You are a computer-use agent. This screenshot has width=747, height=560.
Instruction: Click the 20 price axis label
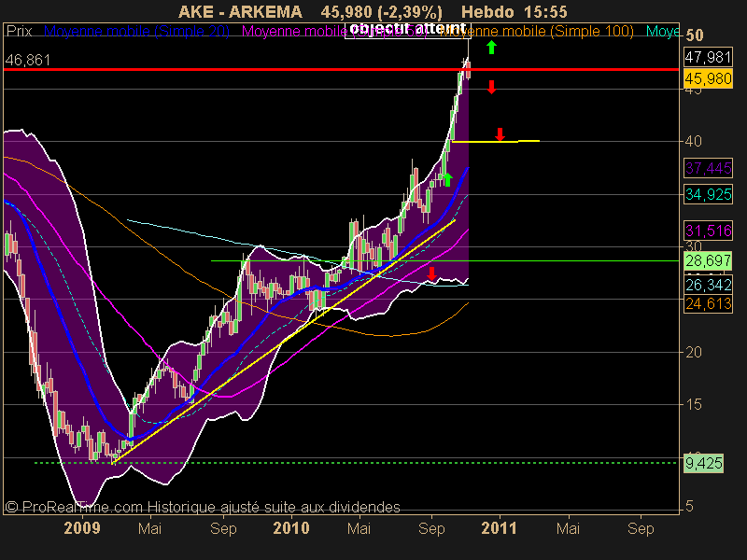(x=694, y=353)
